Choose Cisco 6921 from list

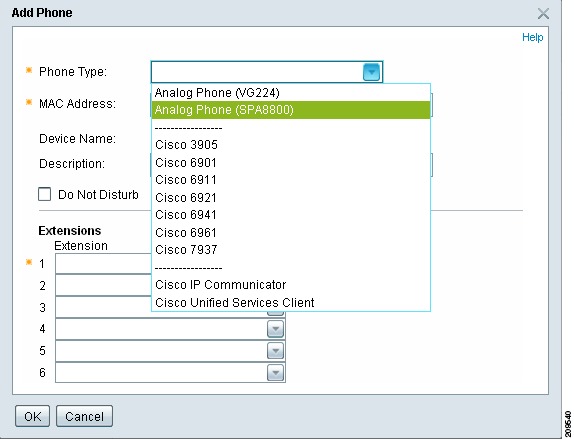click(291, 197)
